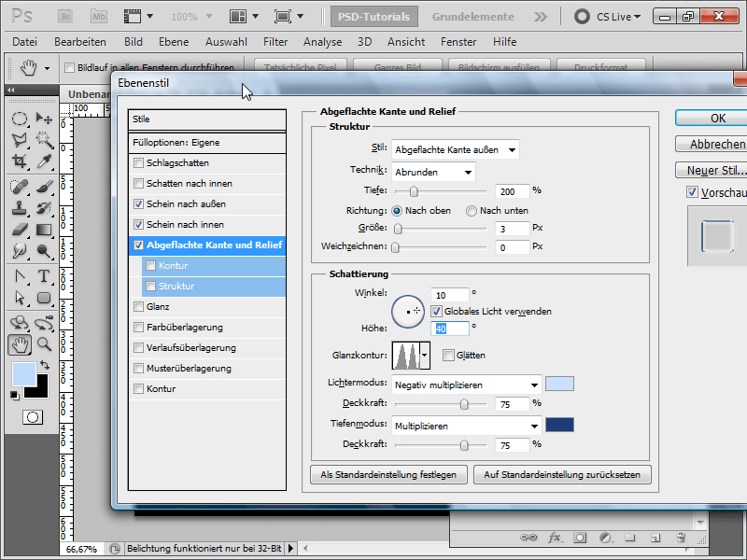
Task: Enable Struktur sub-option checkbox
Action: [x=151, y=287]
